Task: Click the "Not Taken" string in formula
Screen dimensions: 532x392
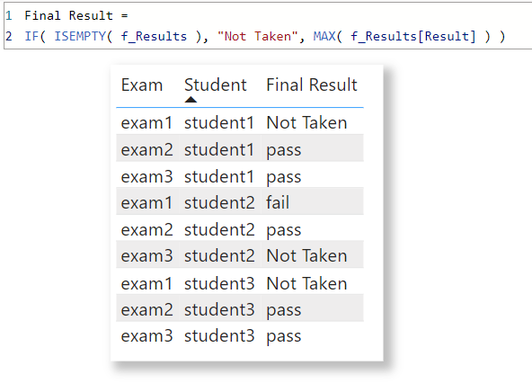Action: click(258, 36)
